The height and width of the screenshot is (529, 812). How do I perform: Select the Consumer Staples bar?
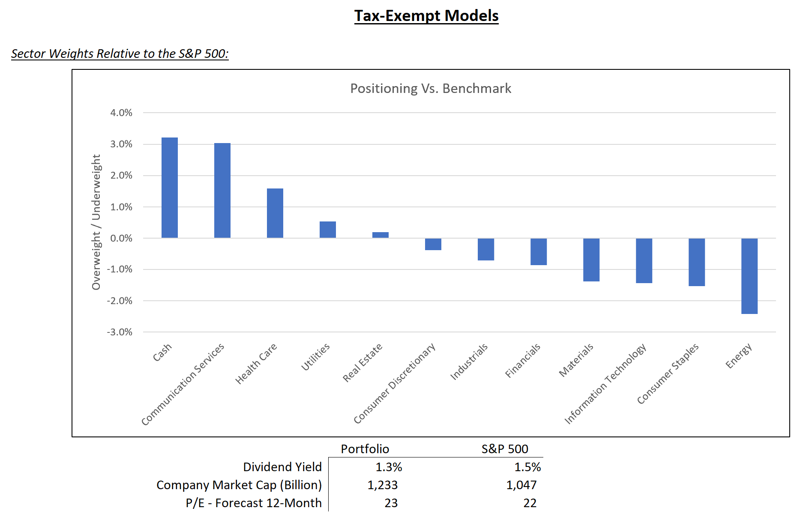coord(696,262)
